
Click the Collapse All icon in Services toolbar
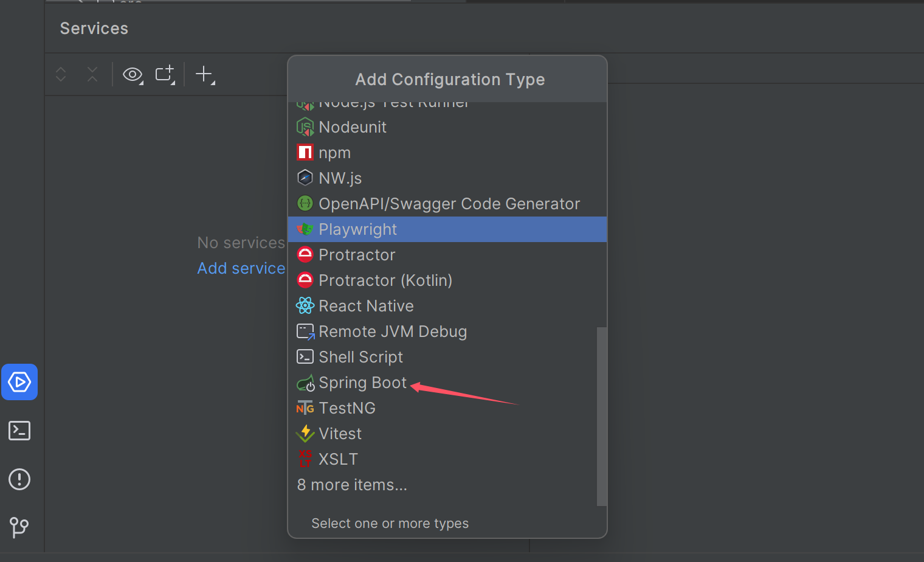[x=92, y=74]
